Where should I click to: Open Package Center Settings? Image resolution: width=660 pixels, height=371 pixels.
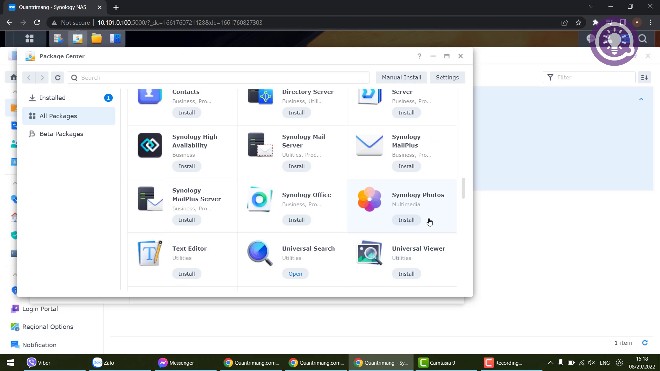click(x=447, y=77)
